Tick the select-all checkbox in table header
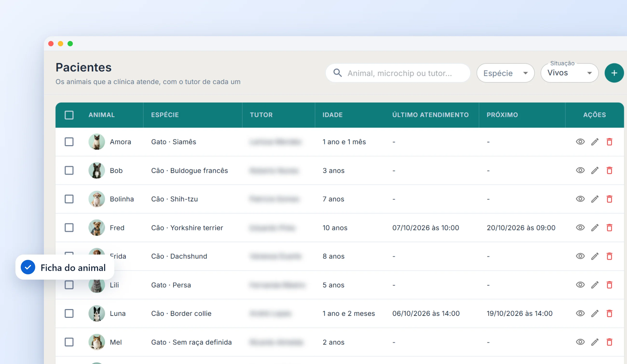 click(69, 115)
